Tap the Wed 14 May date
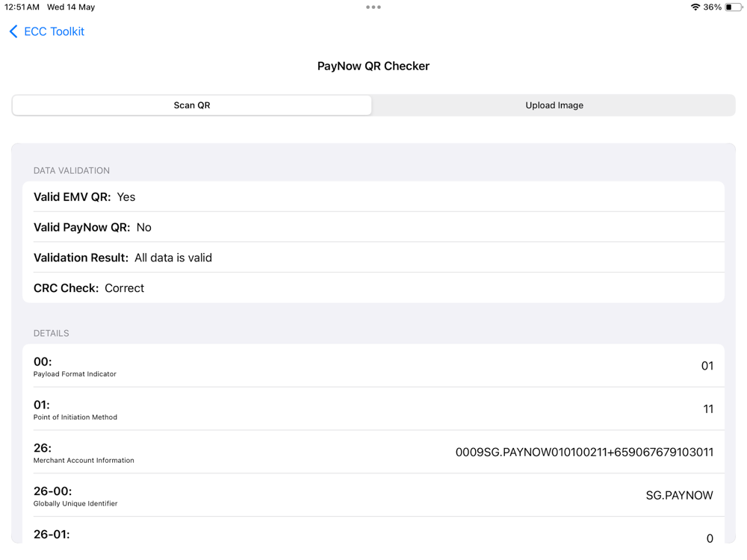 point(71,7)
